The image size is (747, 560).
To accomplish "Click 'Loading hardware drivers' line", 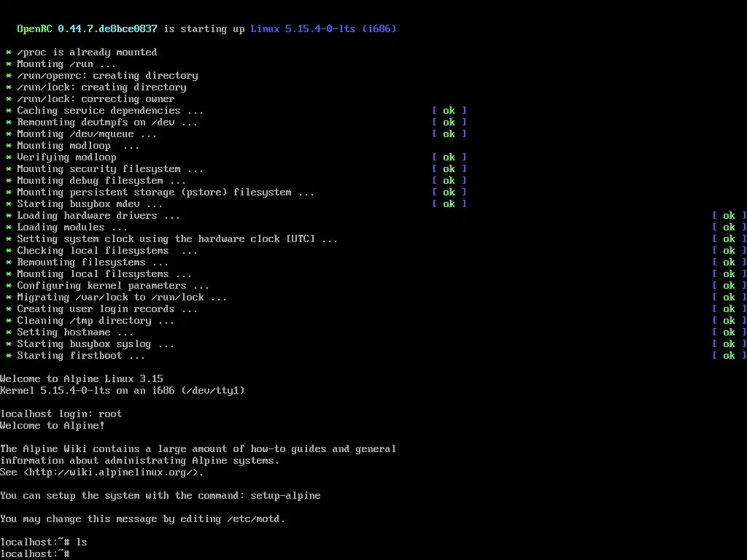I will click(98, 215).
